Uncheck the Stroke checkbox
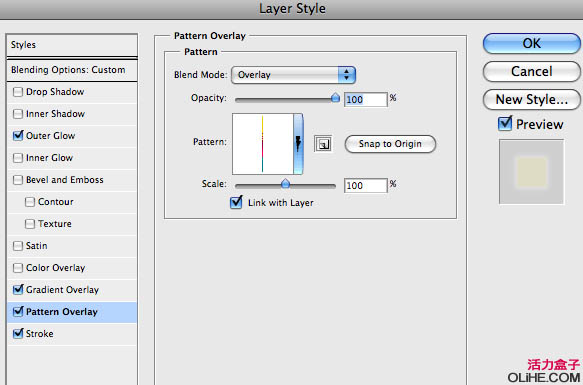The width and height of the screenshot is (583, 385). 18,333
